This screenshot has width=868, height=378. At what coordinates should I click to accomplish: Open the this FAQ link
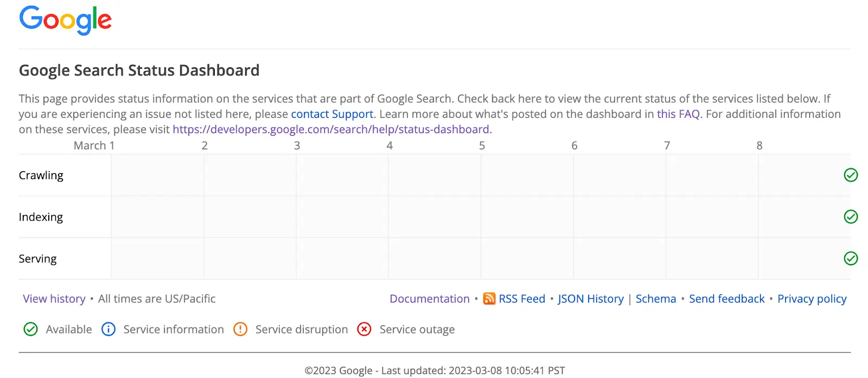pyautogui.click(x=678, y=114)
